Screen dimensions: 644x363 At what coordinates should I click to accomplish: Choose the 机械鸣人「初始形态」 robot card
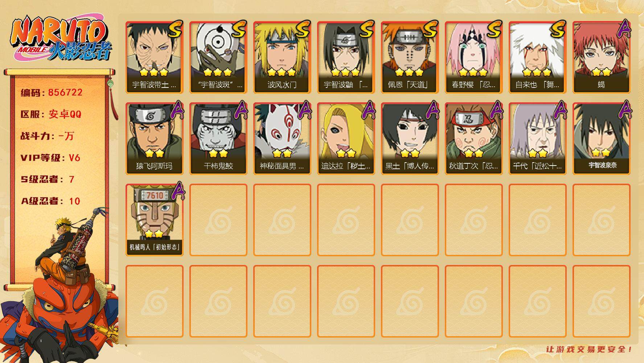[154, 220]
